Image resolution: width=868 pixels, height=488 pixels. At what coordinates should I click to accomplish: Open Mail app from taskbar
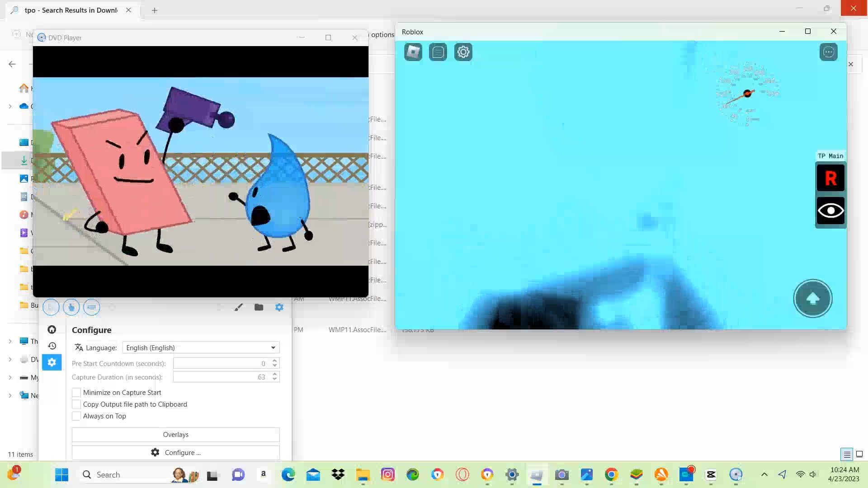click(313, 474)
